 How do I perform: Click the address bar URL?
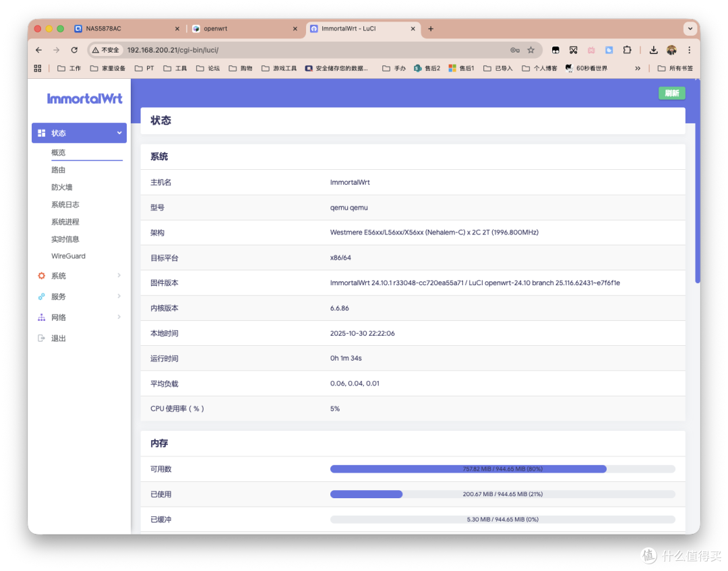click(x=173, y=50)
